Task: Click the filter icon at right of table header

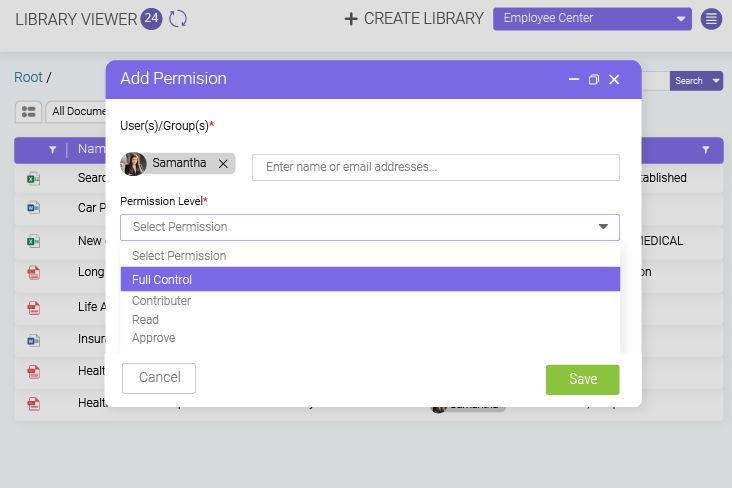Action: pyautogui.click(x=705, y=149)
